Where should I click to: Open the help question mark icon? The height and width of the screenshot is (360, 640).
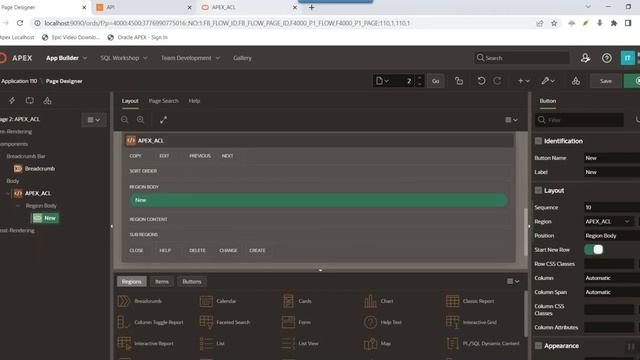click(607, 58)
